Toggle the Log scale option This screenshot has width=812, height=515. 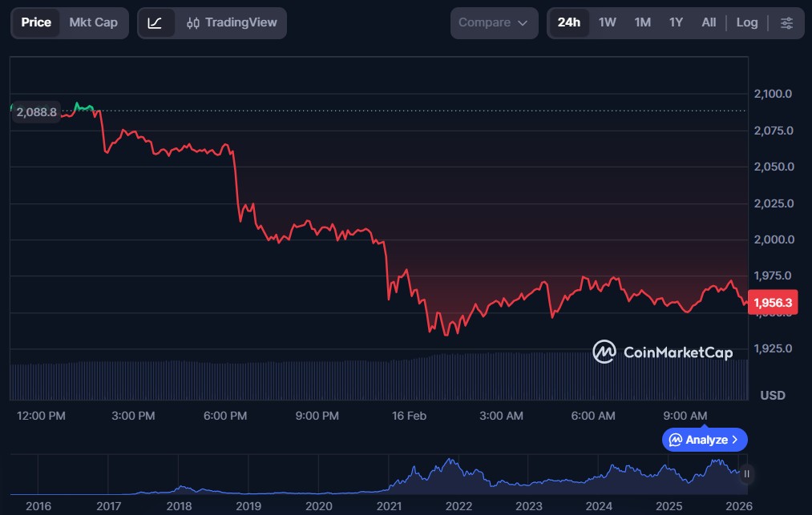[746, 22]
